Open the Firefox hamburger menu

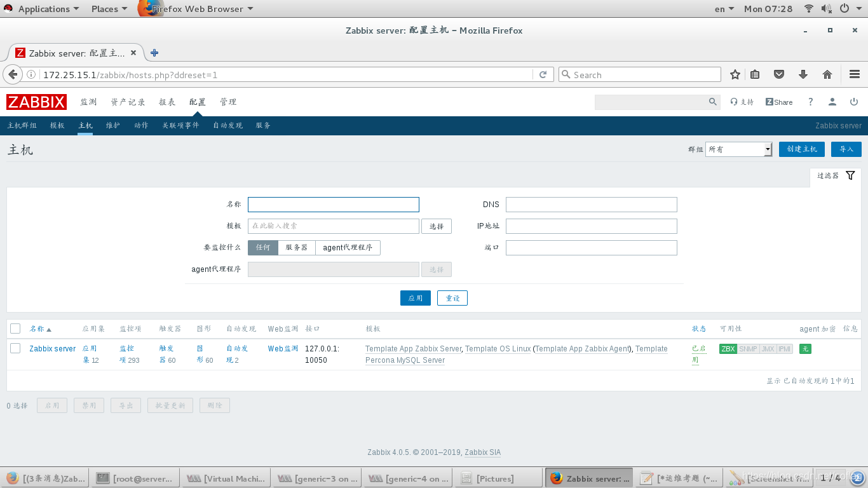pyautogui.click(x=854, y=74)
